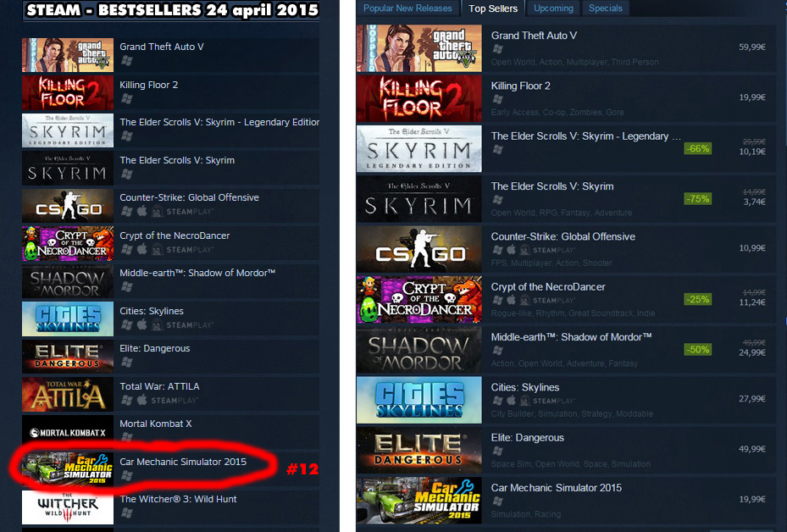787x532 pixels.
Task: Click Windows icon under Killing Floor 2 on left
Action: click(x=126, y=98)
